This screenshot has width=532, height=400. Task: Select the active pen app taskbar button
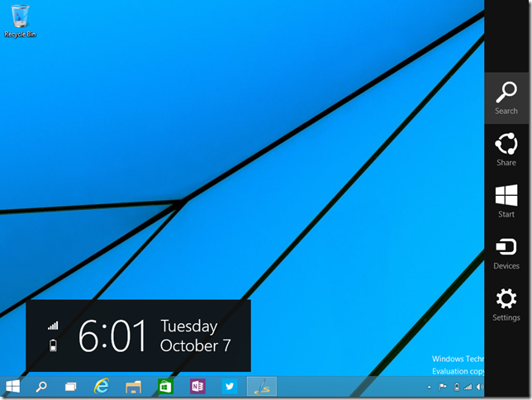[262, 387]
